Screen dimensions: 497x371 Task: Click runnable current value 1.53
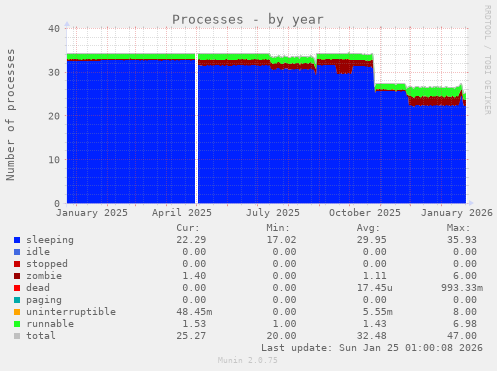pos(194,324)
